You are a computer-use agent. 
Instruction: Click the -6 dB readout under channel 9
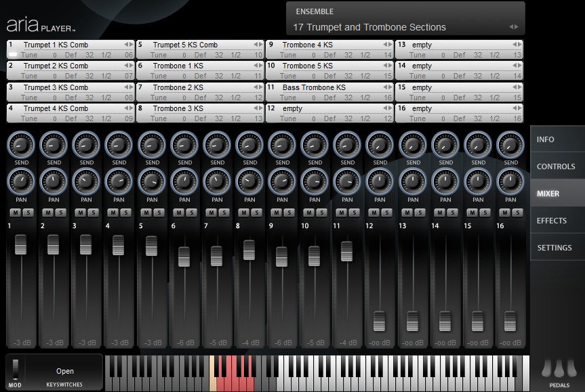(x=283, y=343)
